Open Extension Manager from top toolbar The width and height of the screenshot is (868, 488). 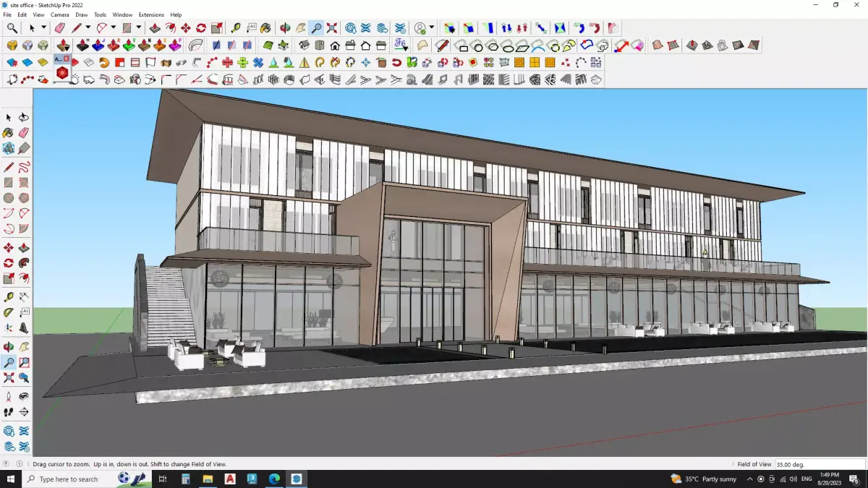point(400,28)
